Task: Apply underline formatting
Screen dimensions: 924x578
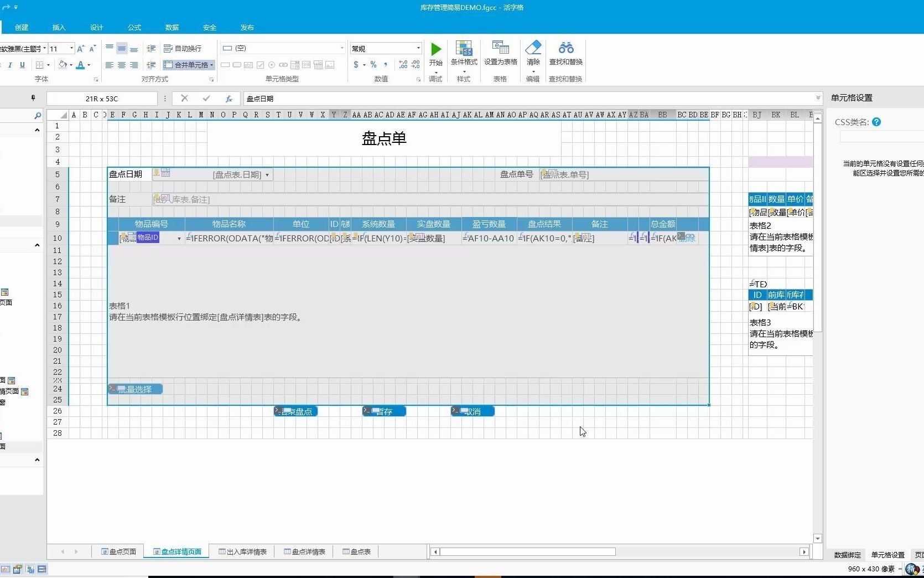Action: (22, 65)
